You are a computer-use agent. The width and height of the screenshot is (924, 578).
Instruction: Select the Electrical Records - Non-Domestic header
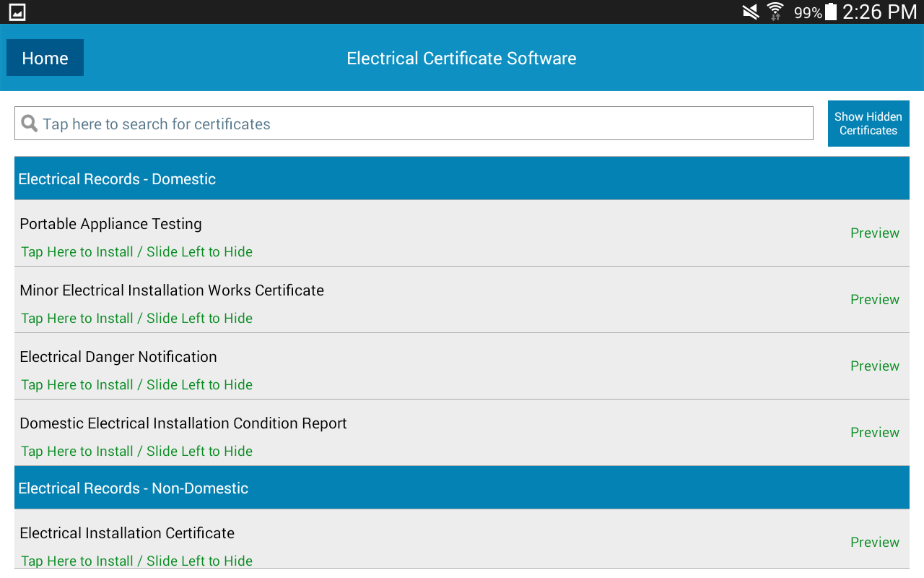click(462, 488)
